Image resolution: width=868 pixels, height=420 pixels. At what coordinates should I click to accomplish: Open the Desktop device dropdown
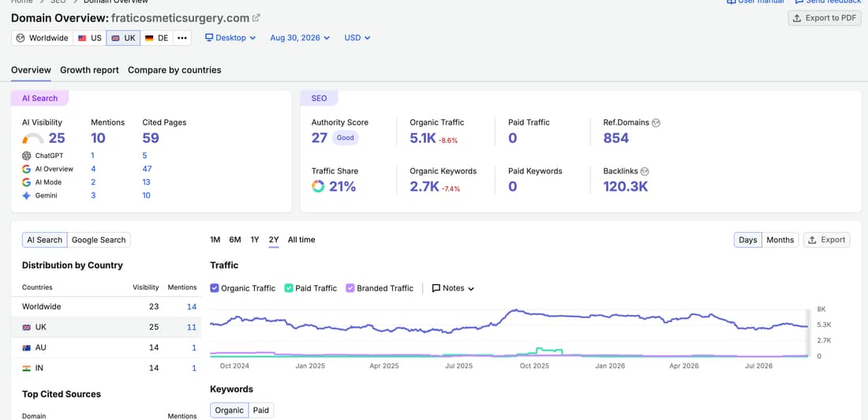click(230, 38)
